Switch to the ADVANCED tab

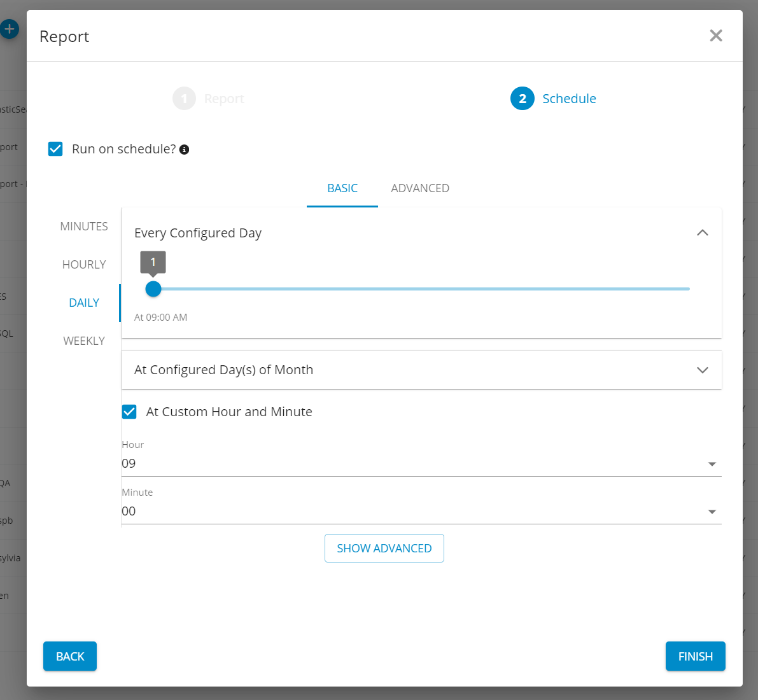420,188
